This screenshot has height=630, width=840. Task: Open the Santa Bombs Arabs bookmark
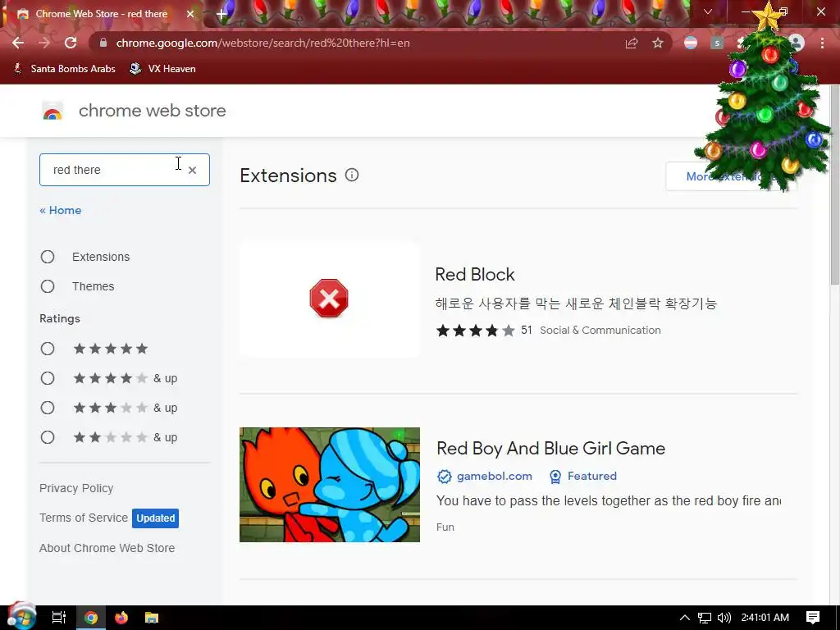click(64, 69)
